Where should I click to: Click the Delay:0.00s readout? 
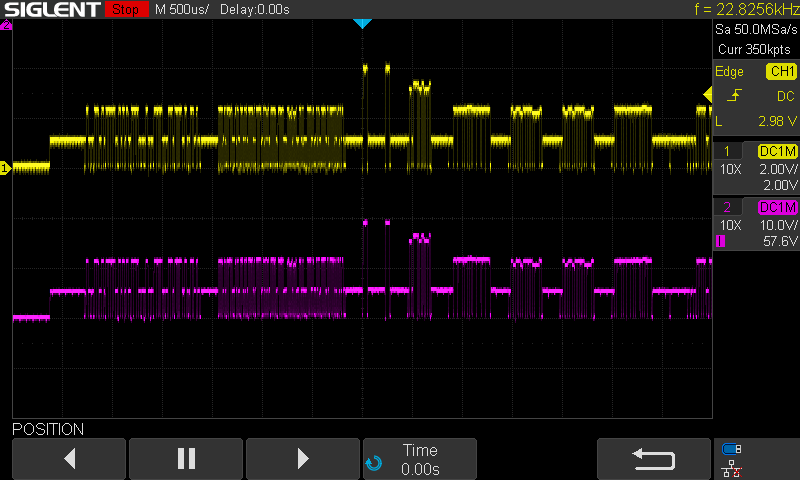(255, 9)
